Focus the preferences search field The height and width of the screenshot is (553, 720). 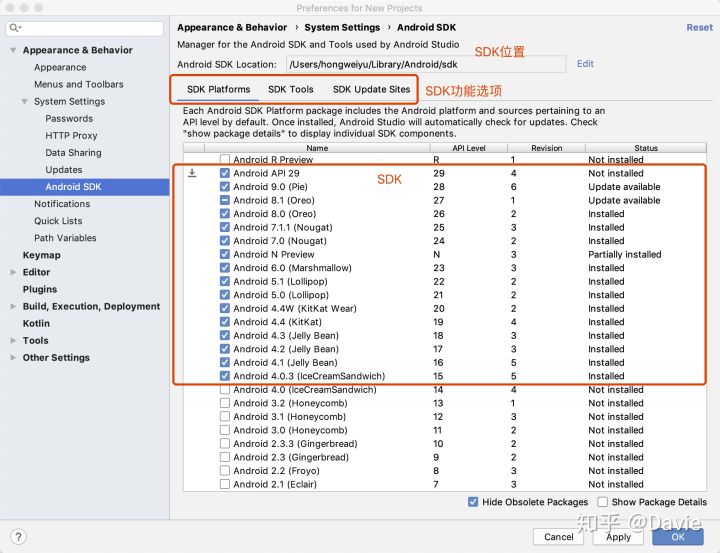click(85, 28)
